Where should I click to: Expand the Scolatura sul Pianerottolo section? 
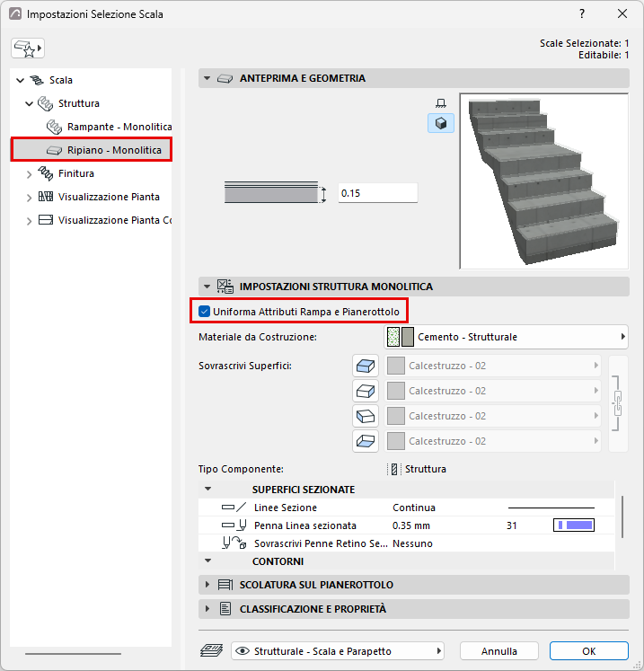207,585
